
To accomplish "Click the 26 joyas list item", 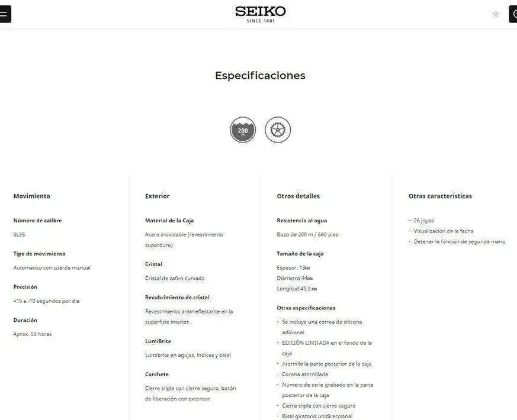I will coord(423,221).
